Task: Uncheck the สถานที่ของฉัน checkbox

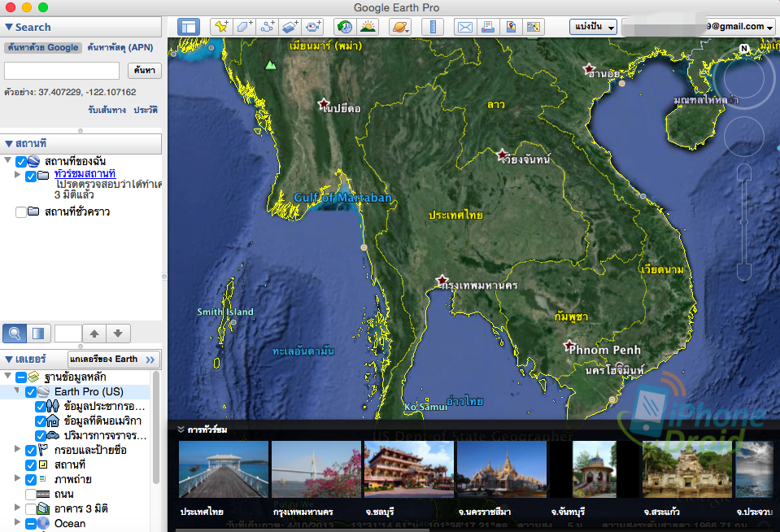Action: pos(21,162)
